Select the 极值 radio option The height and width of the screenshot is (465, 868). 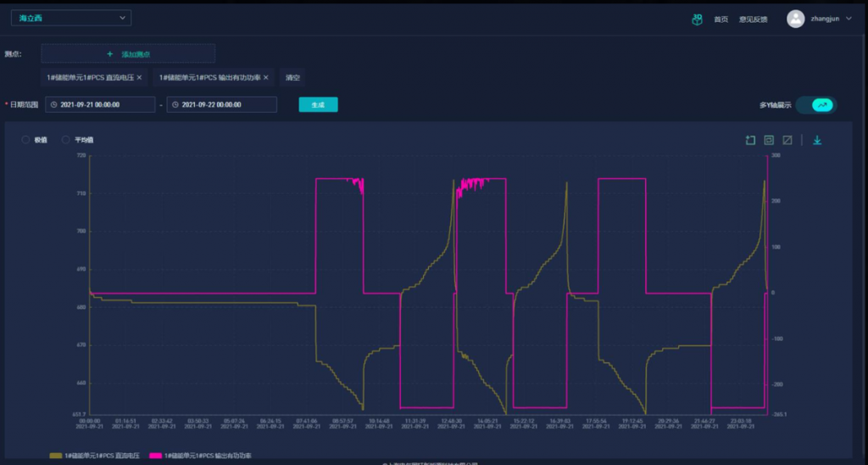(26, 139)
